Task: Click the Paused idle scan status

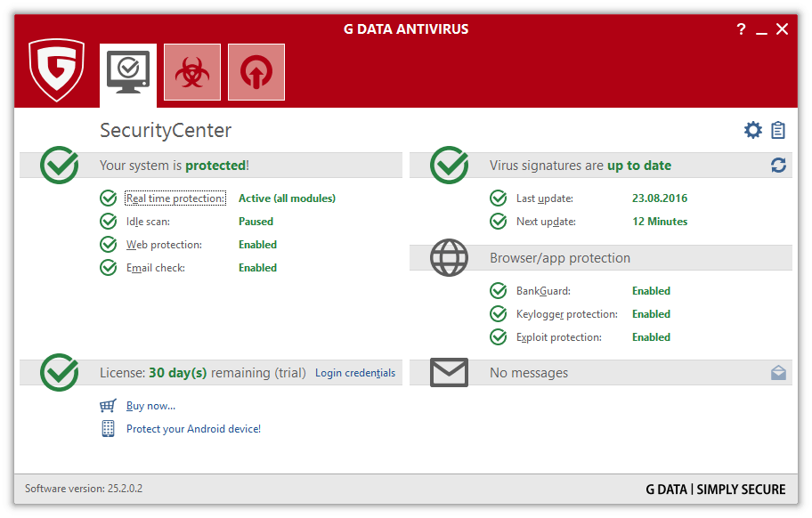Action: coord(256,222)
